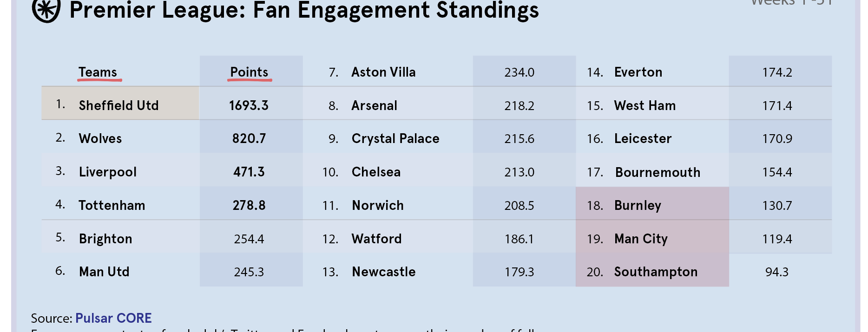Click on Brighton in the table
Screen dimensions: 868x332
tap(105, 239)
